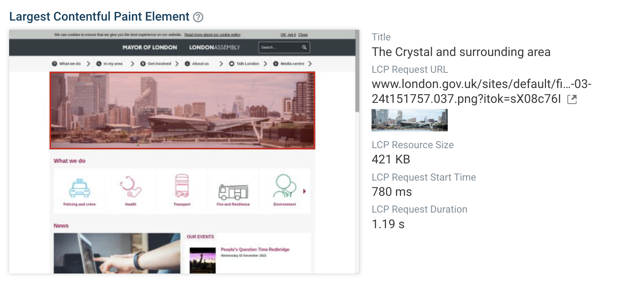This screenshot has width=644, height=288.
Task: Click the search magnifier icon in header
Action: (304, 48)
